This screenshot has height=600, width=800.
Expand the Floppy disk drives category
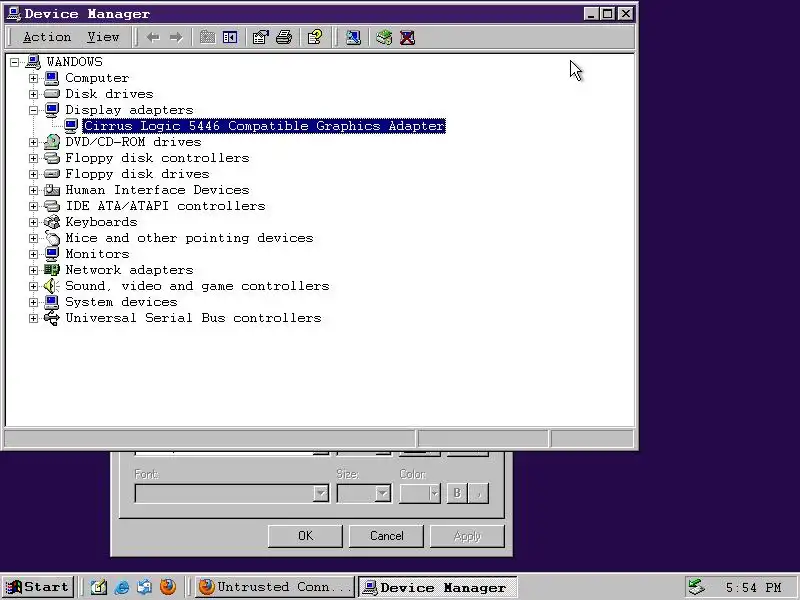[x=33, y=174]
